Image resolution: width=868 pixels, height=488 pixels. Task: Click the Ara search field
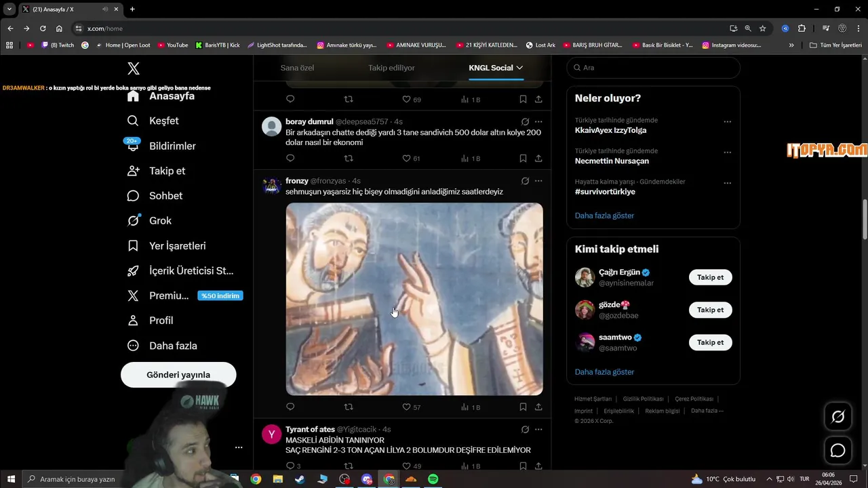pos(653,68)
